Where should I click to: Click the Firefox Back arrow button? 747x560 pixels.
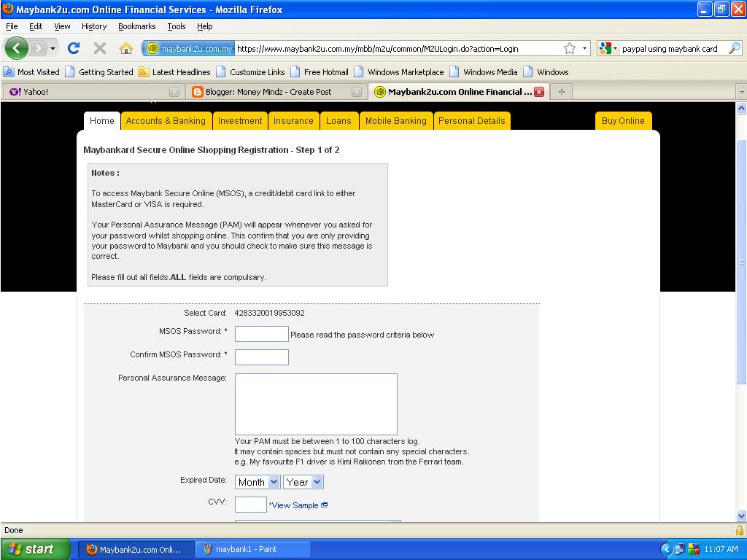click(x=16, y=48)
